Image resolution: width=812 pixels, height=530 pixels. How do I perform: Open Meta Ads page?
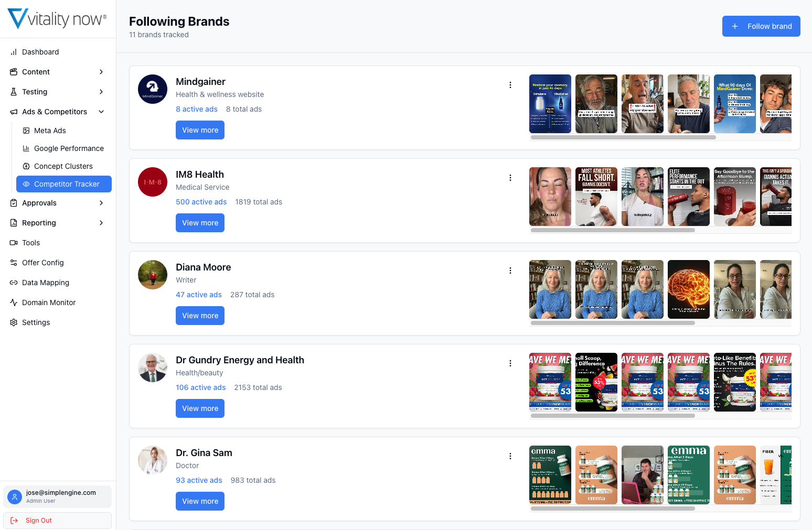[63, 131]
